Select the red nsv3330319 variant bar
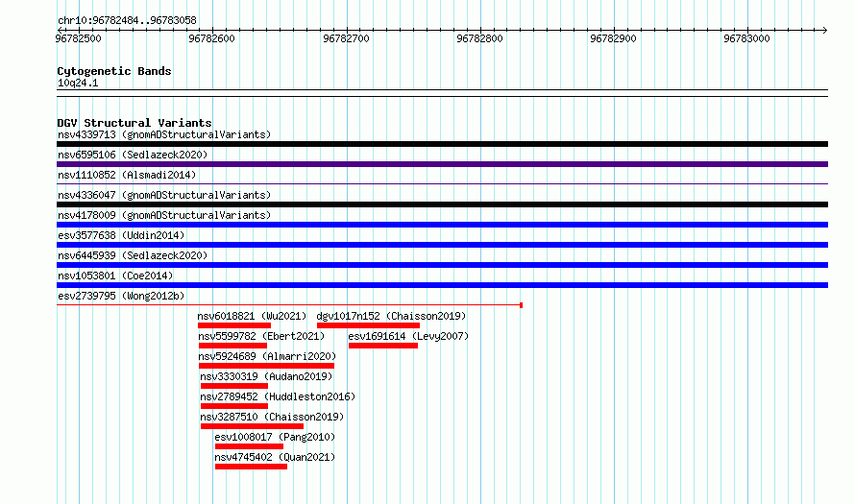Image resolution: width=855 pixels, height=504 pixels. coord(234,386)
